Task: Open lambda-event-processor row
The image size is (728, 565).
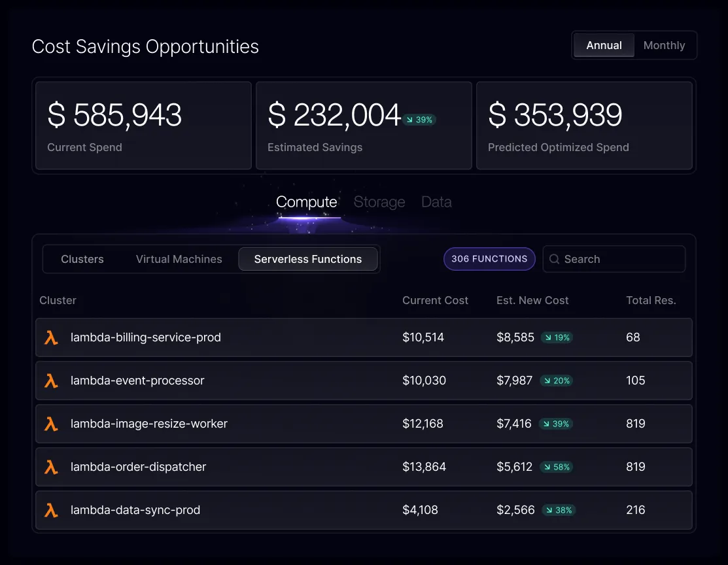Action: coord(364,381)
